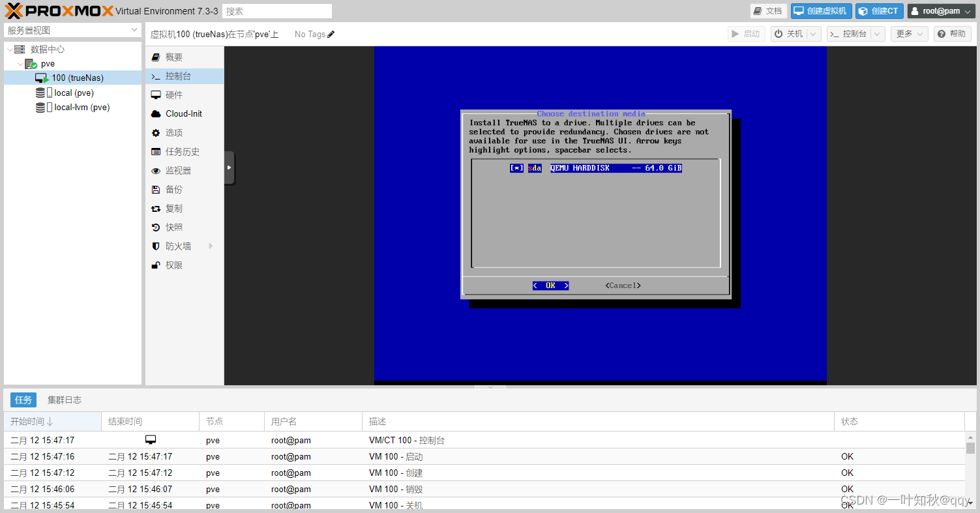The image size is (980, 513).
Task: Select the 'VM 100 - 销毁' task row
Action: (x=484, y=489)
